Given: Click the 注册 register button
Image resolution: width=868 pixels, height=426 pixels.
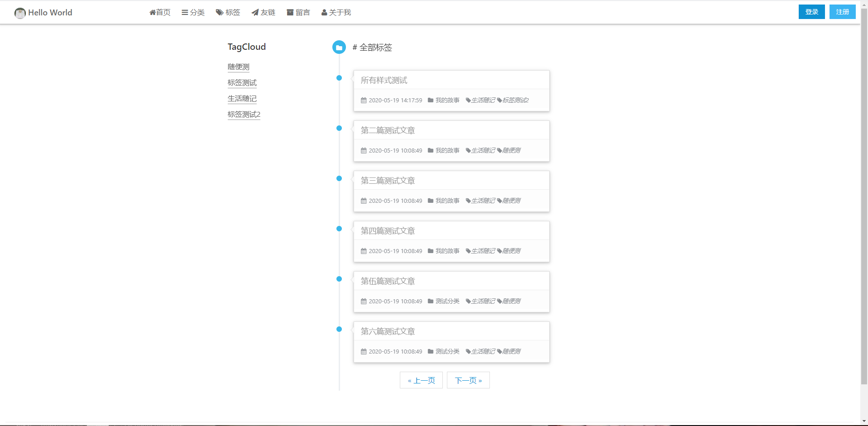Looking at the screenshot, I should [x=842, y=12].
